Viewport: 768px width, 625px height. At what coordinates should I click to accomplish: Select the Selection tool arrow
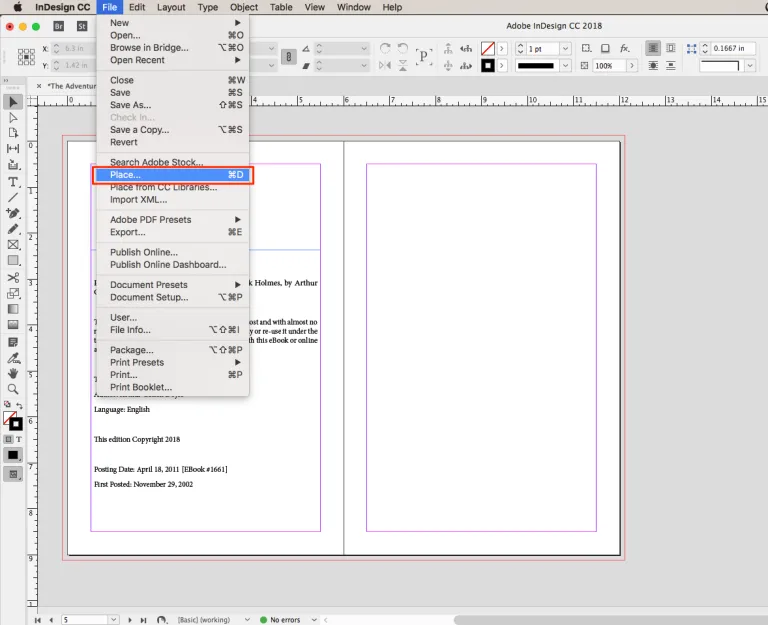(13, 102)
